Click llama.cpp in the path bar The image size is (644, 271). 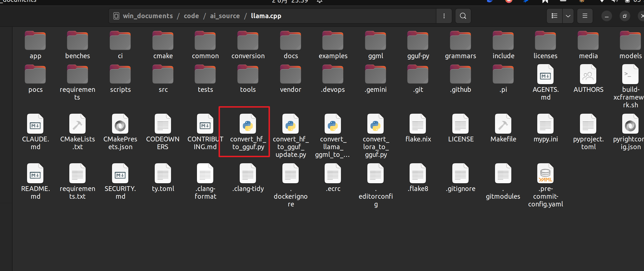click(266, 16)
